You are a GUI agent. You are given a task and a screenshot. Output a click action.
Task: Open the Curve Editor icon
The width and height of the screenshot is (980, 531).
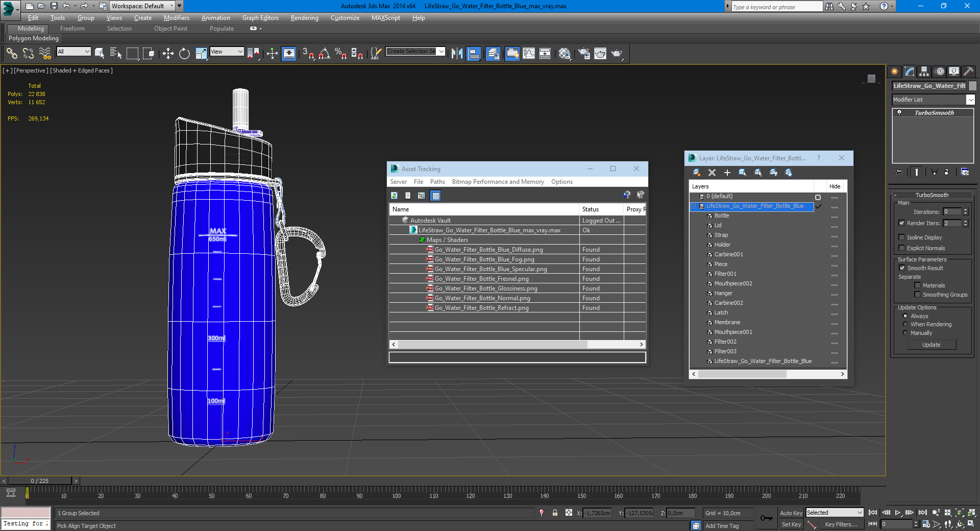click(529, 53)
